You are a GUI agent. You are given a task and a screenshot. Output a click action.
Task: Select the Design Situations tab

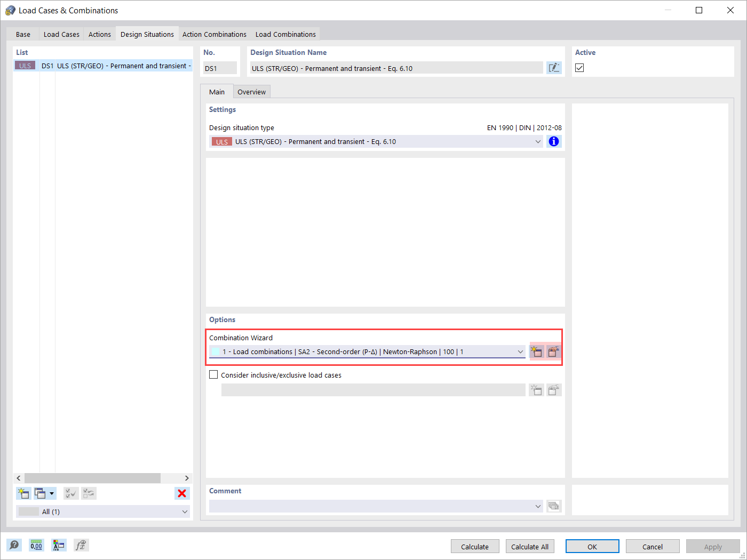[x=147, y=34]
